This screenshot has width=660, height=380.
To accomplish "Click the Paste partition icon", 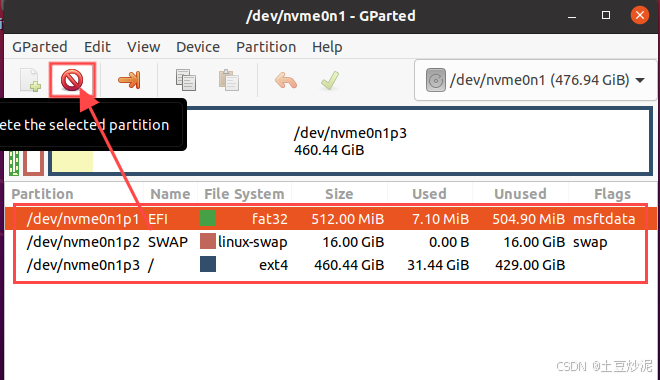I will point(229,80).
